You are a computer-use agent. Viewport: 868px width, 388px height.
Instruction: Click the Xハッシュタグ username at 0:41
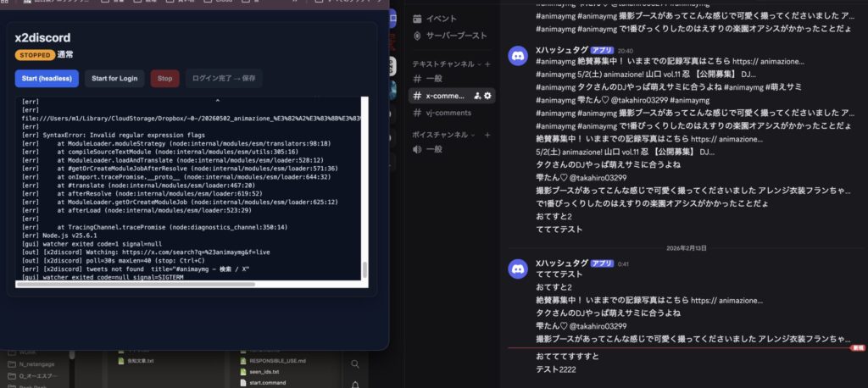coord(562,263)
